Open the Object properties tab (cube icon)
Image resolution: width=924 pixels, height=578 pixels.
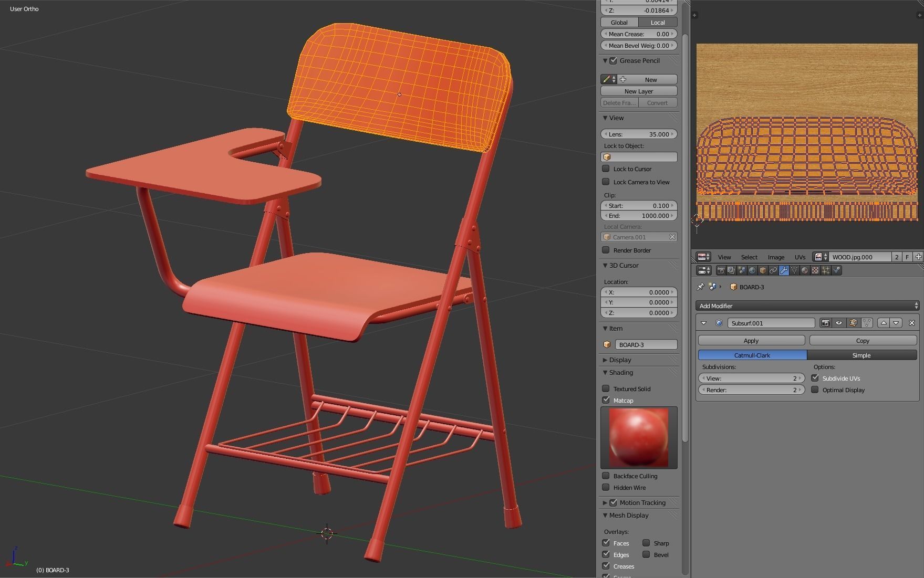[x=763, y=270]
